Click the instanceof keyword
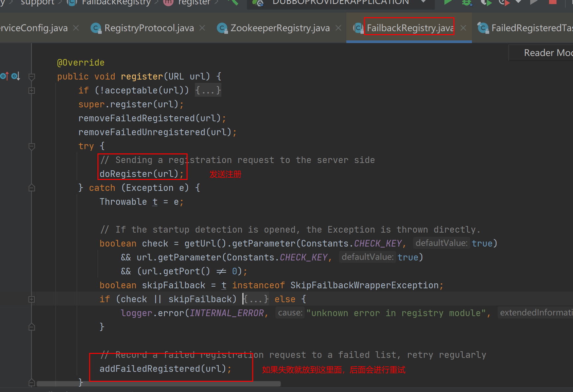Screen dimensions: 573x392 (258, 285)
